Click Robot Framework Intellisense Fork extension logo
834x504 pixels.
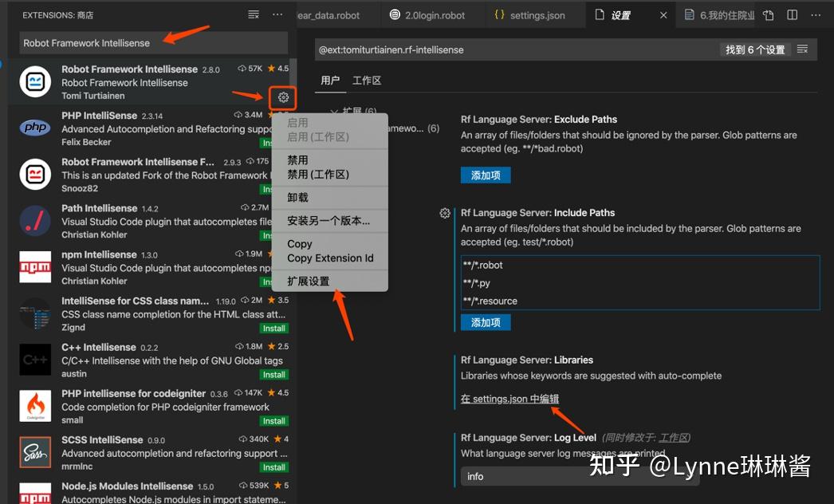[x=35, y=174]
